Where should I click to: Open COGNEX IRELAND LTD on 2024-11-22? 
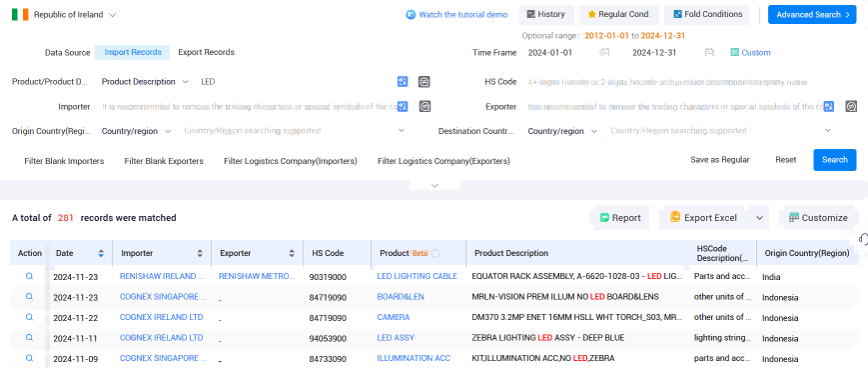point(161,317)
